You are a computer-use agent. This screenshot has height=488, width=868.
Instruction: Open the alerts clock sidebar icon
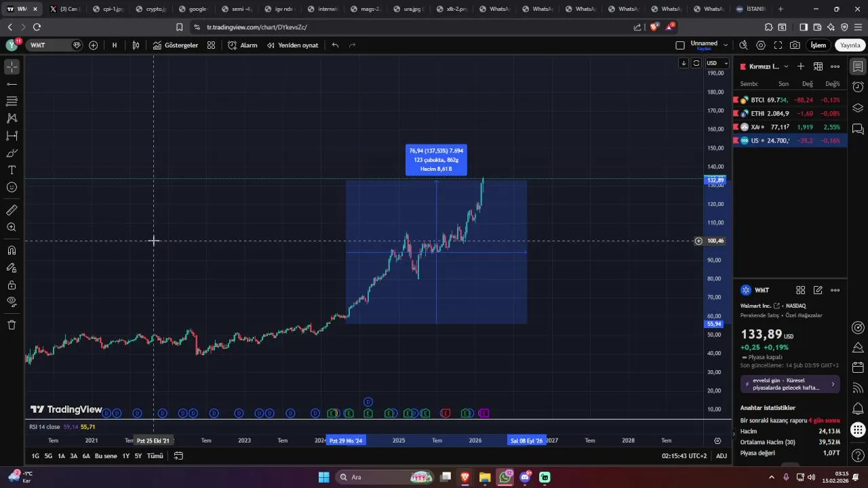click(x=858, y=87)
